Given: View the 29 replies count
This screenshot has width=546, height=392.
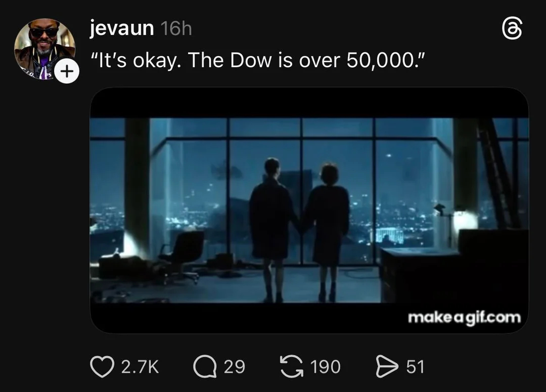Looking at the screenshot, I should [235, 367].
